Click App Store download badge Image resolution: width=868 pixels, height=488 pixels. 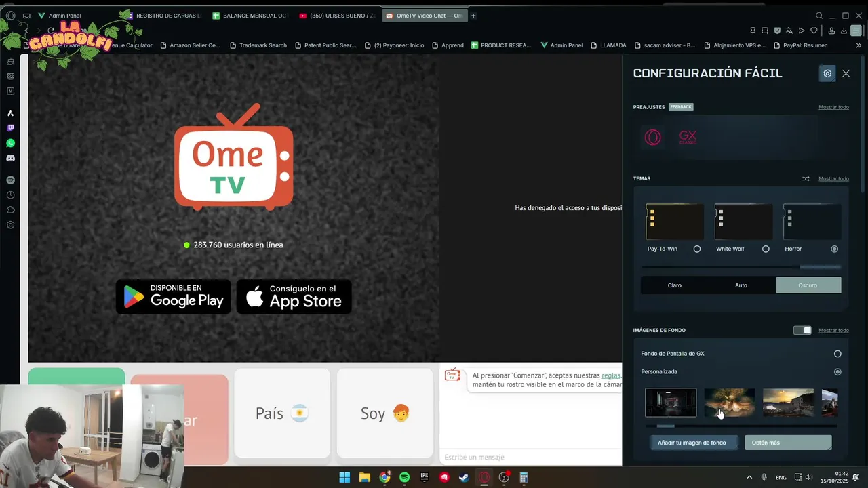coord(294,297)
